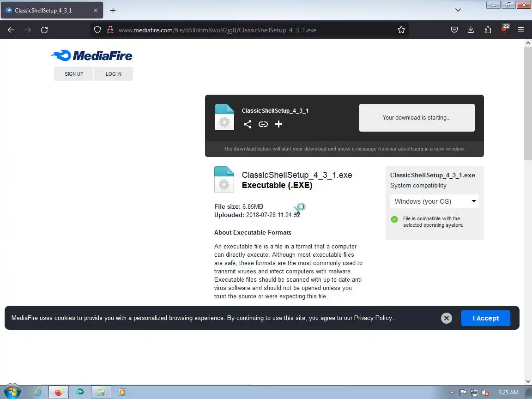
Task: Click the scrollbar up arrow
Action: (527, 43)
